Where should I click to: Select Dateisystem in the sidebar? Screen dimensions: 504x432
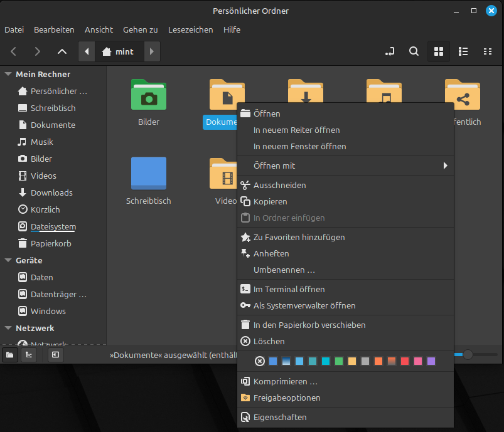point(53,226)
